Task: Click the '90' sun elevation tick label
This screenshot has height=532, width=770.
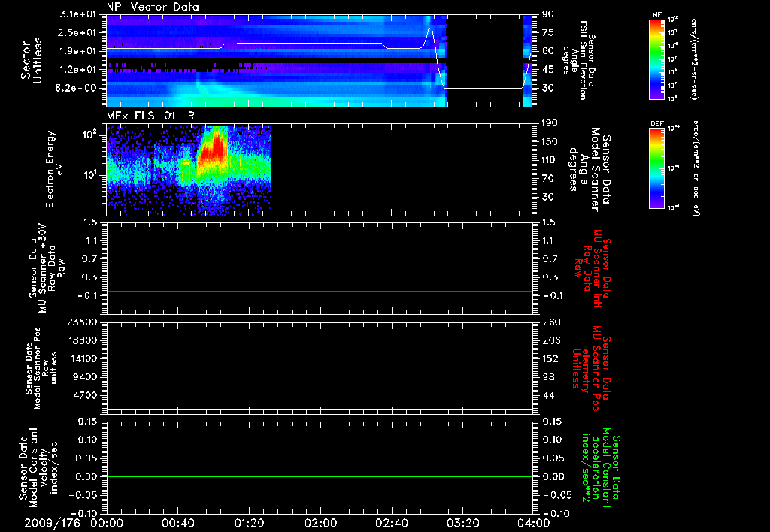Action: (x=548, y=14)
